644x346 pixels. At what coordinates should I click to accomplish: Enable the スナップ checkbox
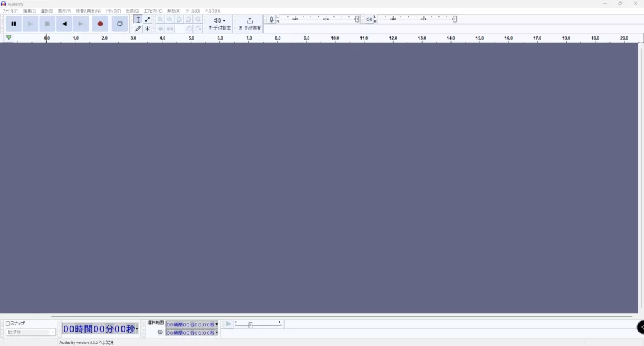8,323
